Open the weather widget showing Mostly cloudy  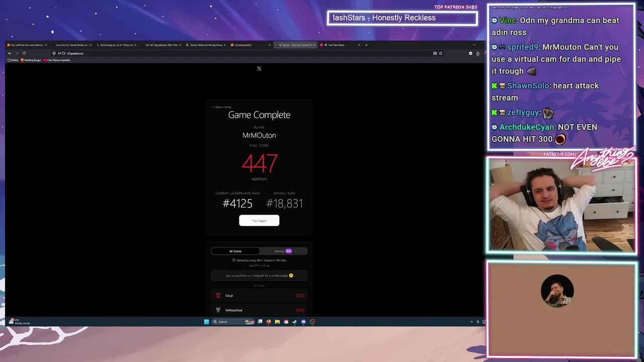click(20, 322)
